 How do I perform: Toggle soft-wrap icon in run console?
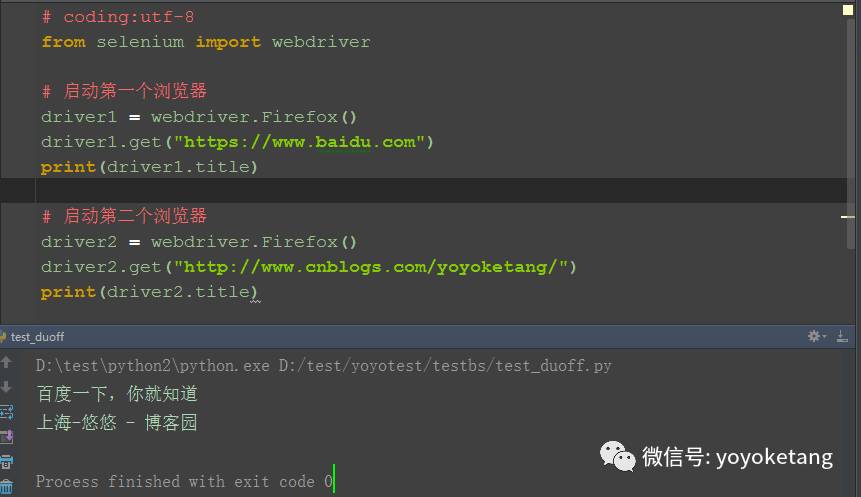(6, 412)
